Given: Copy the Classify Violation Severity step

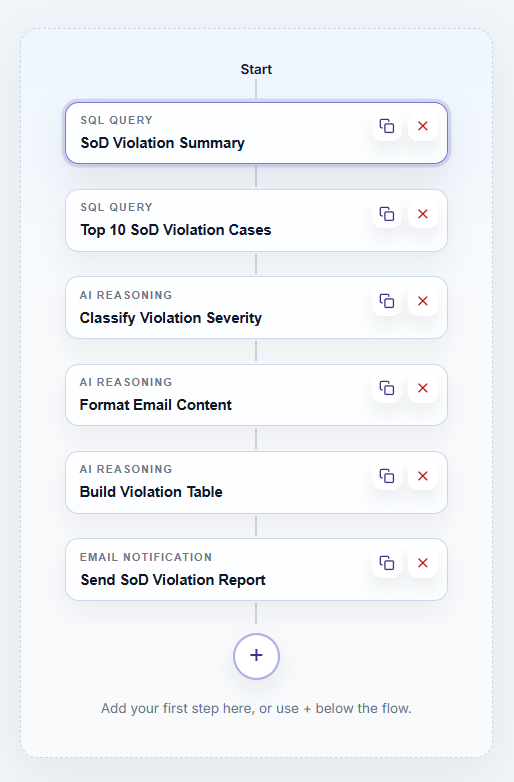Looking at the screenshot, I should click(387, 301).
